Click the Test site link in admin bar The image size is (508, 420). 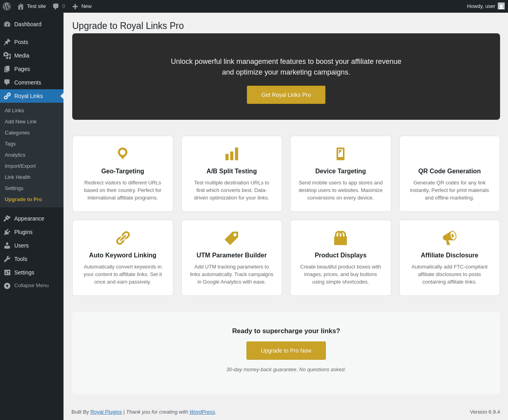tap(37, 6)
